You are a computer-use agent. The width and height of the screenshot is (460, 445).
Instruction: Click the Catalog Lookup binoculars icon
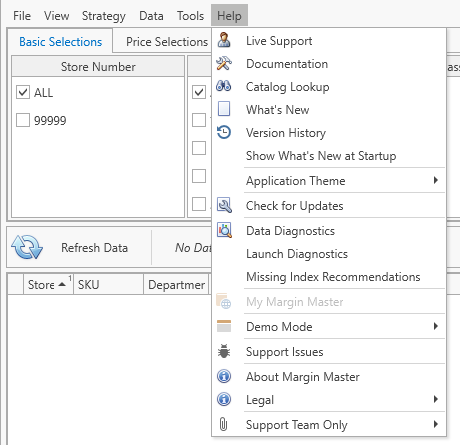coord(224,86)
